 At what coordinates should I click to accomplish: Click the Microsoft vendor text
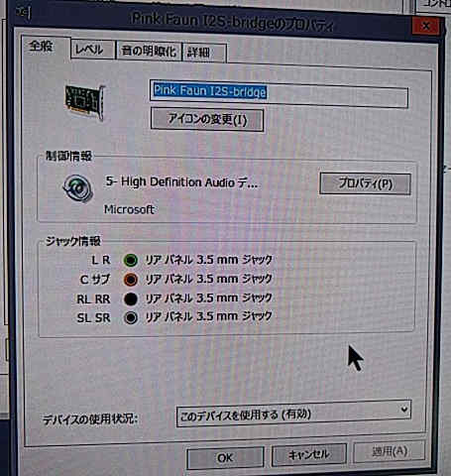(x=129, y=209)
